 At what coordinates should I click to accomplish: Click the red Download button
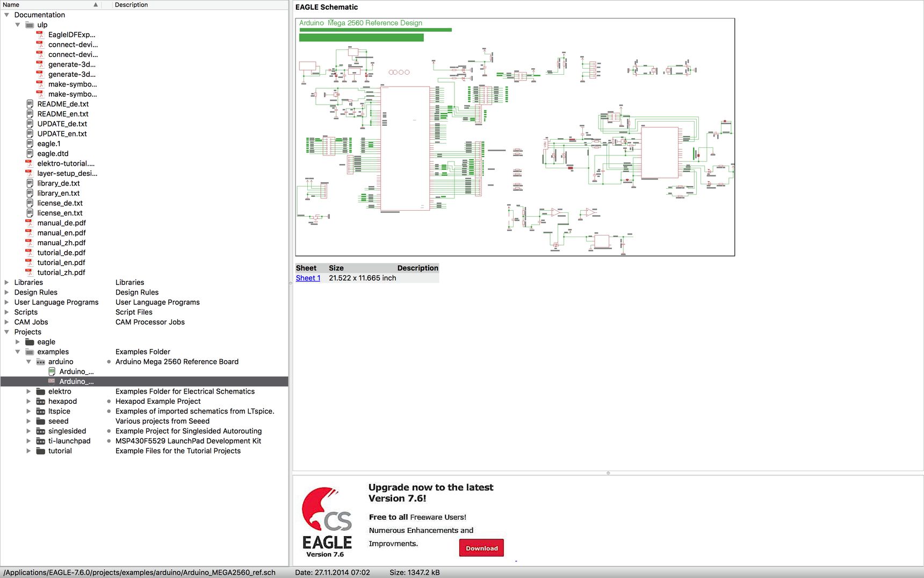[481, 548]
